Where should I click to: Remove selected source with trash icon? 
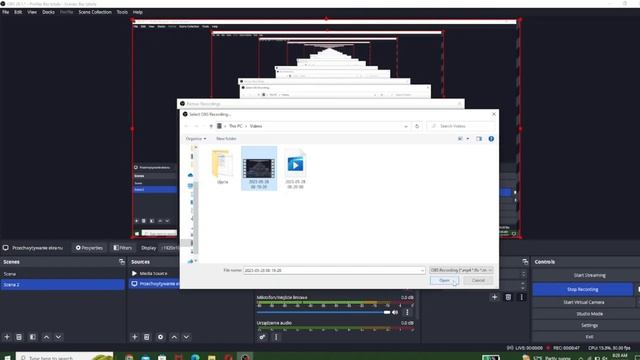point(147,337)
